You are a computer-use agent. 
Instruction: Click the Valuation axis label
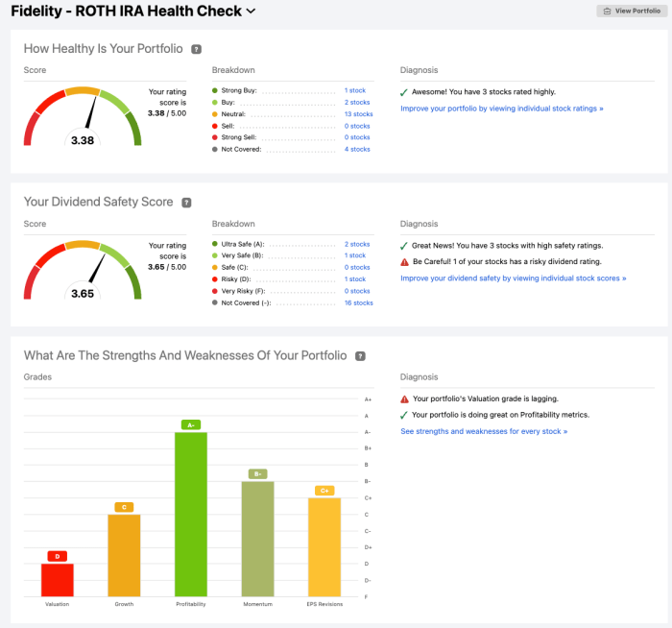coord(58,604)
